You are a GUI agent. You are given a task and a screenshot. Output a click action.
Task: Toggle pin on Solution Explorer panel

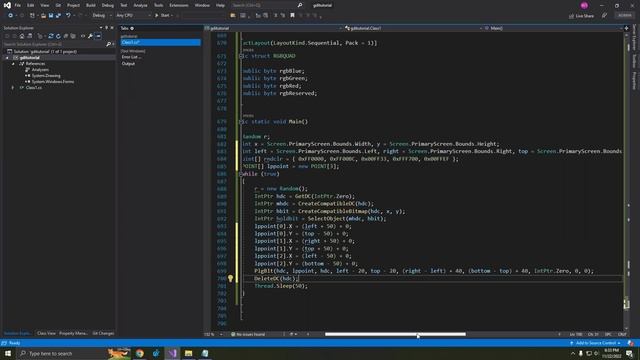pos(107,28)
